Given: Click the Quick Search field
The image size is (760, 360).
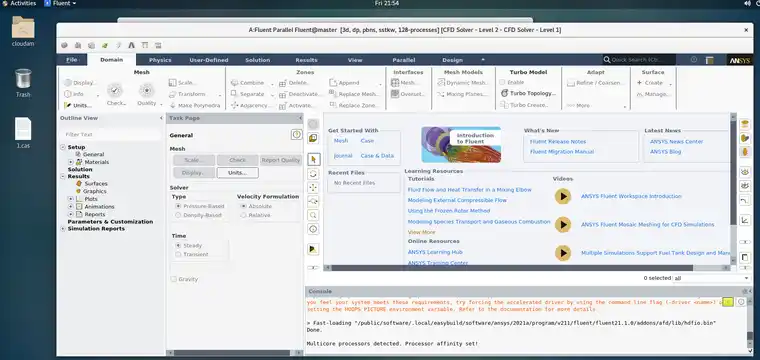Looking at the screenshot, I should tap(639, 60).
